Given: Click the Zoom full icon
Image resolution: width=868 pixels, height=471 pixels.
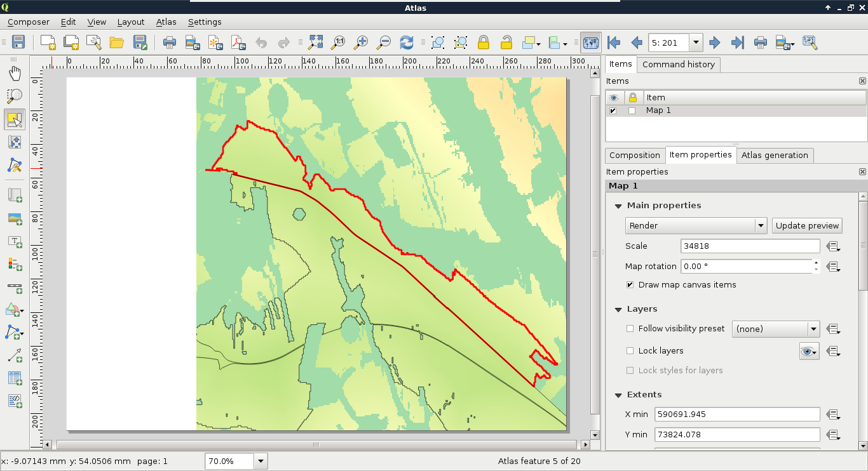Looking at the screenshot, I should 316,43.
